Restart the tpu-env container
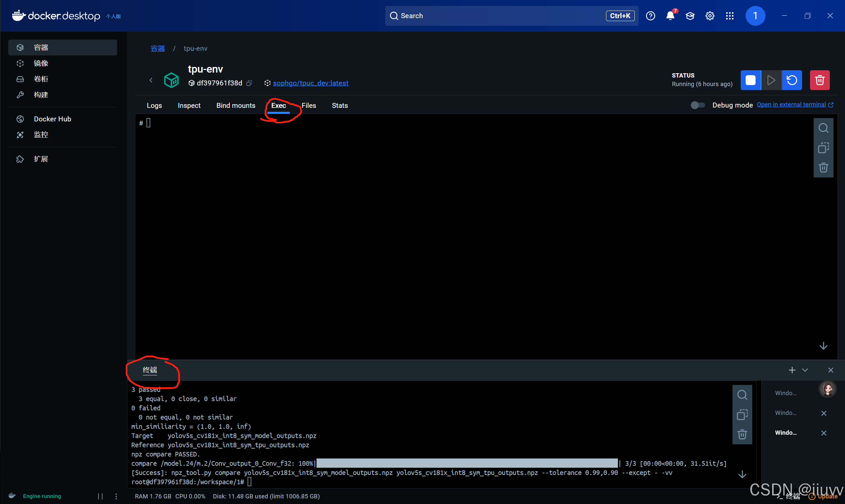 coord(792,80)
